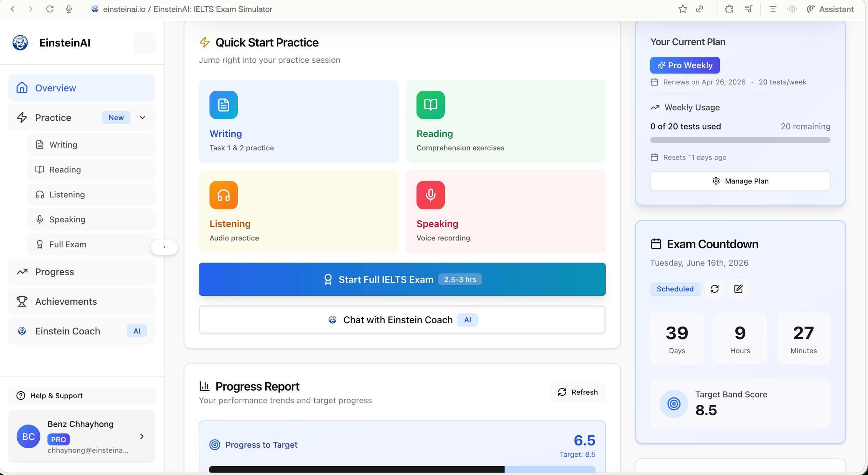The image size is (868, 475).
Task: Open Speaking practice from sidebar
Action: pyautogui.click(x=91, y=220)
